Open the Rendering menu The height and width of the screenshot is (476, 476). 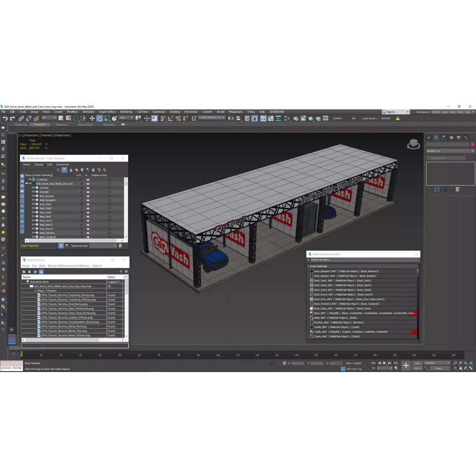[x=126, y=112]
